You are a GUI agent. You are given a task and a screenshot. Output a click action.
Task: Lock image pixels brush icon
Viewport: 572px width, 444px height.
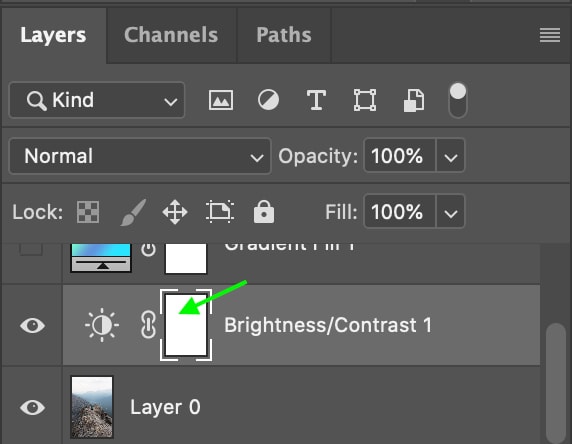coord(134,212)
